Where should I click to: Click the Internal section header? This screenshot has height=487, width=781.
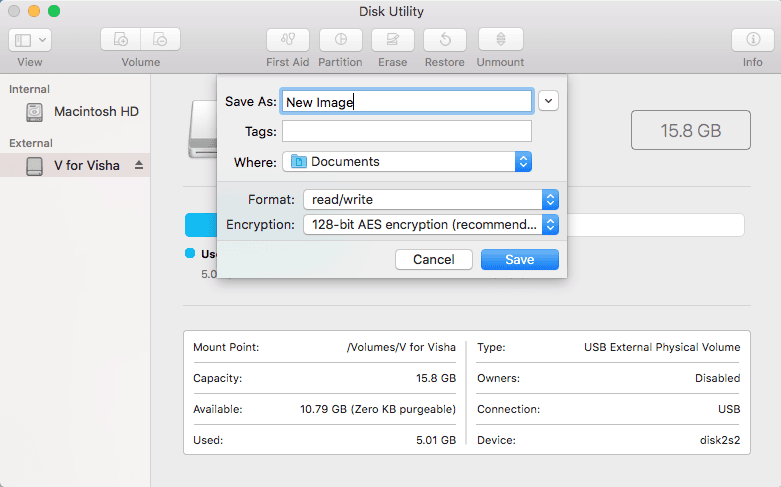pos(29,89)
